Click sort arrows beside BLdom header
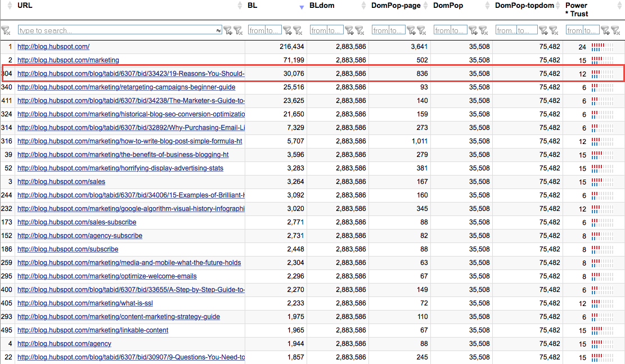625x364 pixels. tap(363, 6)
